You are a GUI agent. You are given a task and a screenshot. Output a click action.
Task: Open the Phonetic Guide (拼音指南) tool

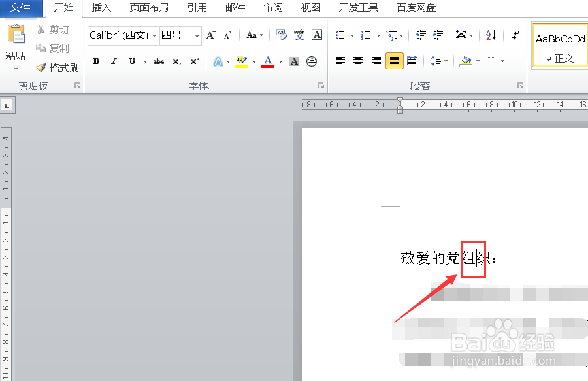tap(299, 35)
